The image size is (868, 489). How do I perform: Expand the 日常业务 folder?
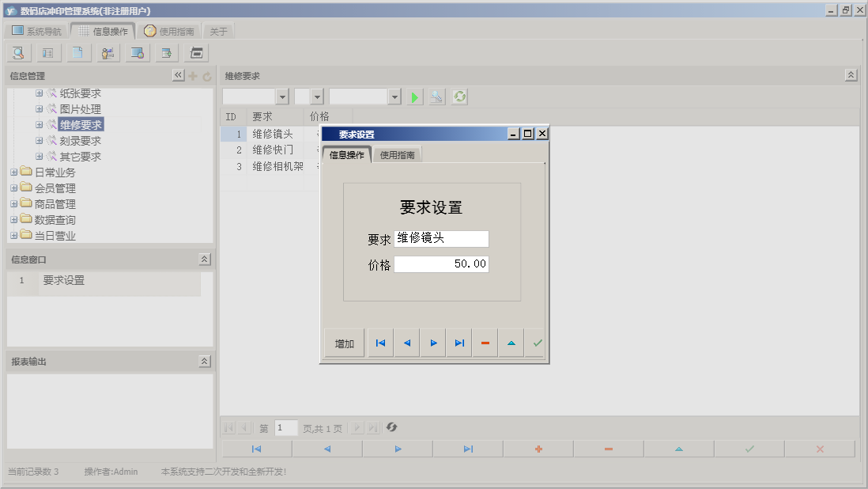(x=14, y=172)
